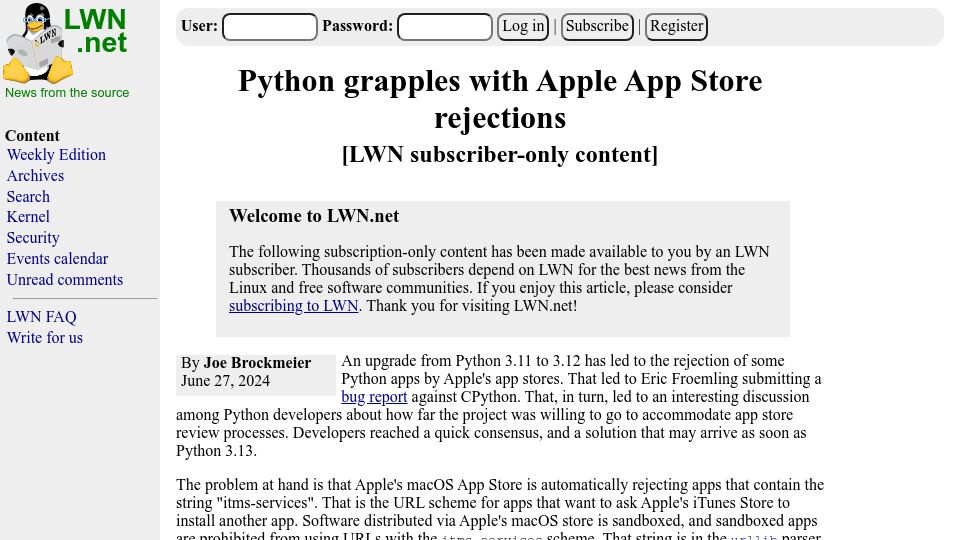Open the Weekly Edition link

pyautogui.click(x=56, y=155)
